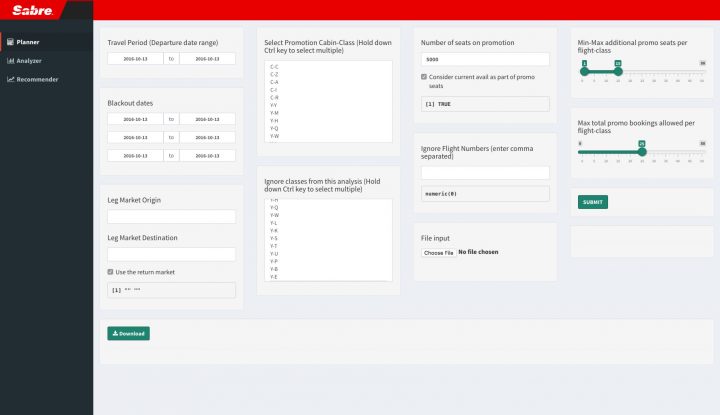Click the Ignore Flight Numbers input
The width and height of the screenshot is (720, 415).
coord(485,173)
